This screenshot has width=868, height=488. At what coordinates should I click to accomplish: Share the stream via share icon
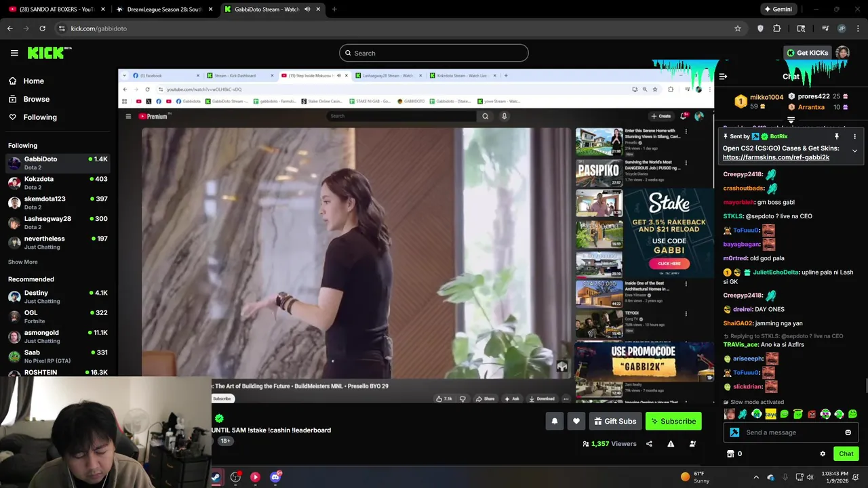click(649, 444)
